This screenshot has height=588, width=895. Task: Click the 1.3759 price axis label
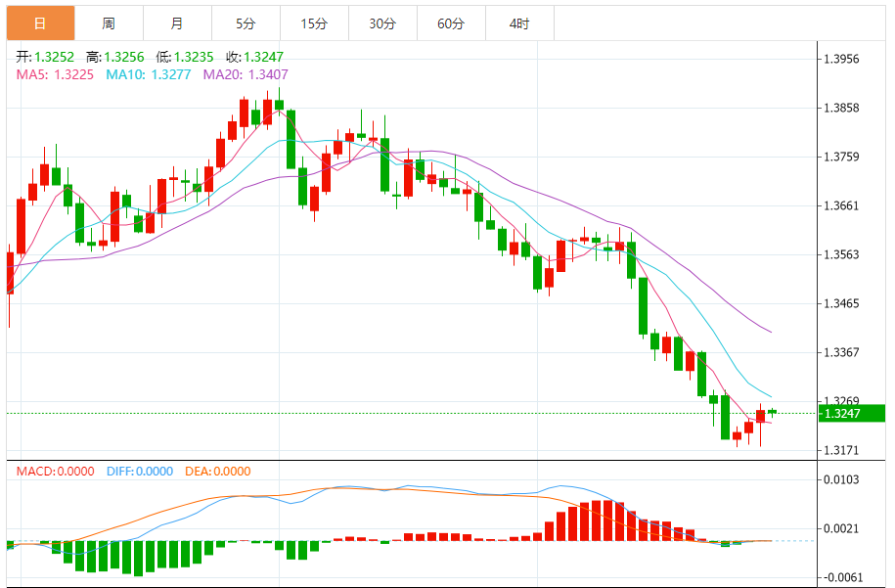(841, 157)
